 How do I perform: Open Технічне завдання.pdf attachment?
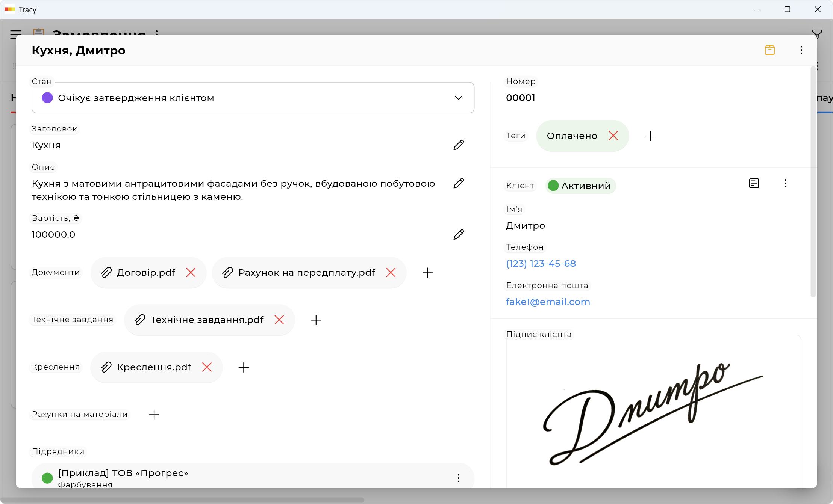207,320
